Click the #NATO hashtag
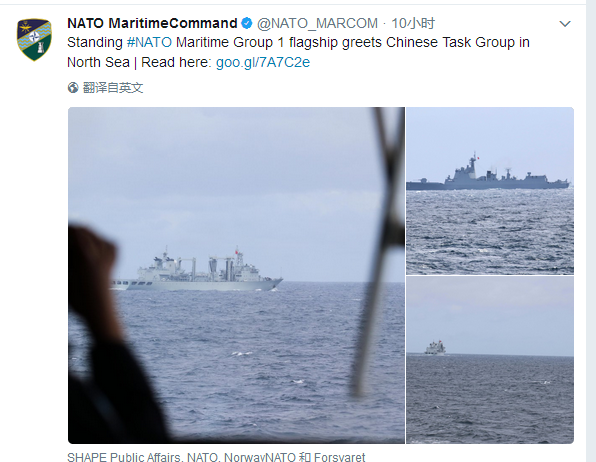The width and height of the screenshot is (596, 462). coord(149,42)
